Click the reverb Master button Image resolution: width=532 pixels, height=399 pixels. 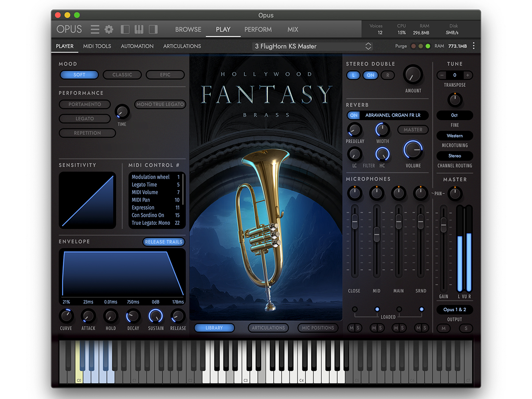pyautogui.click(x=413, y=130)
